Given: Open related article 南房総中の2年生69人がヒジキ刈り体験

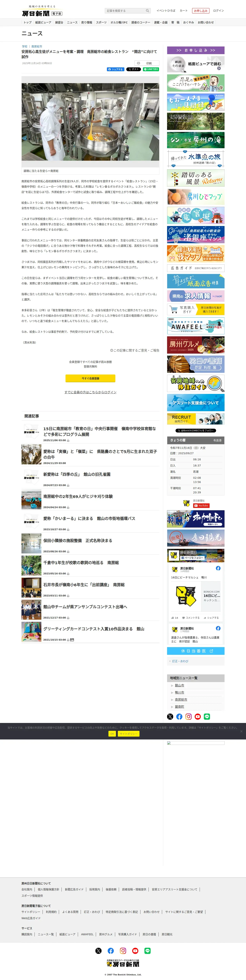Looking at the screenshot, I should [78, 496].
